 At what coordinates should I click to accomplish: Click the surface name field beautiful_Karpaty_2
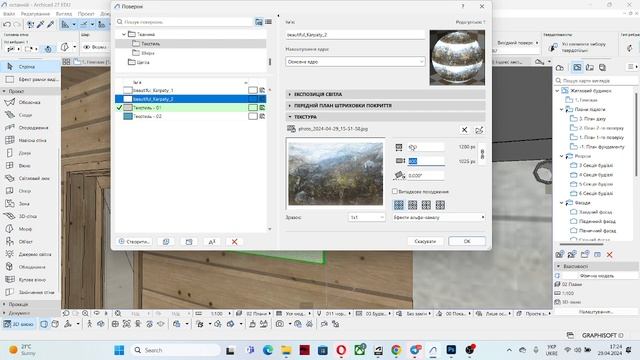[x=355, y=35]
